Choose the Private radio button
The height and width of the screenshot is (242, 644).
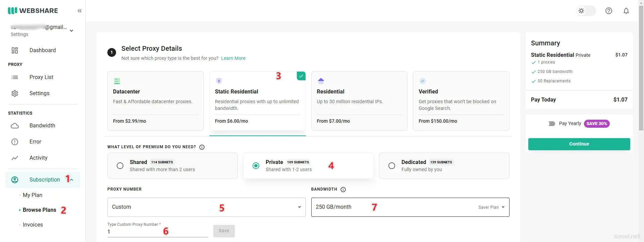pyautogui.click(x=256, y=166)
